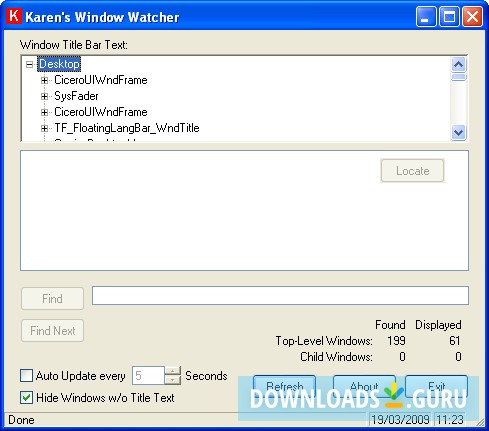Enable the Auto Update every checkbox
The image size is (489, 431).
pos(27,375)
